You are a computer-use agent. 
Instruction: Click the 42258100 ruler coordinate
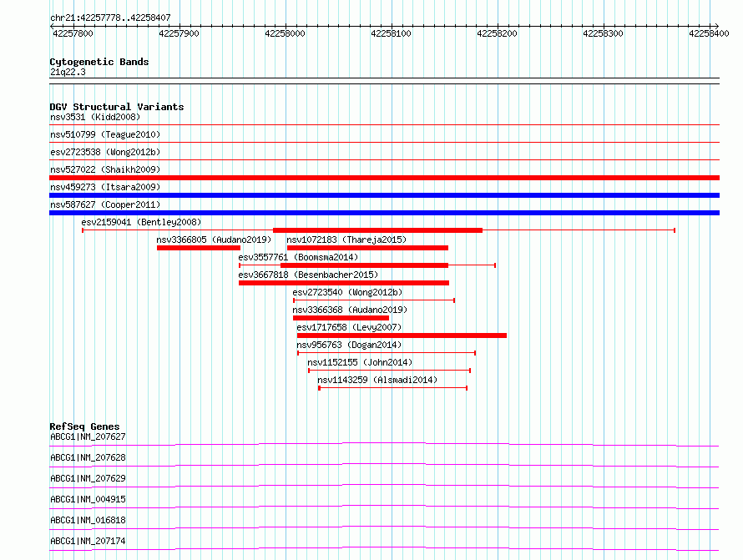click(391, 33)
